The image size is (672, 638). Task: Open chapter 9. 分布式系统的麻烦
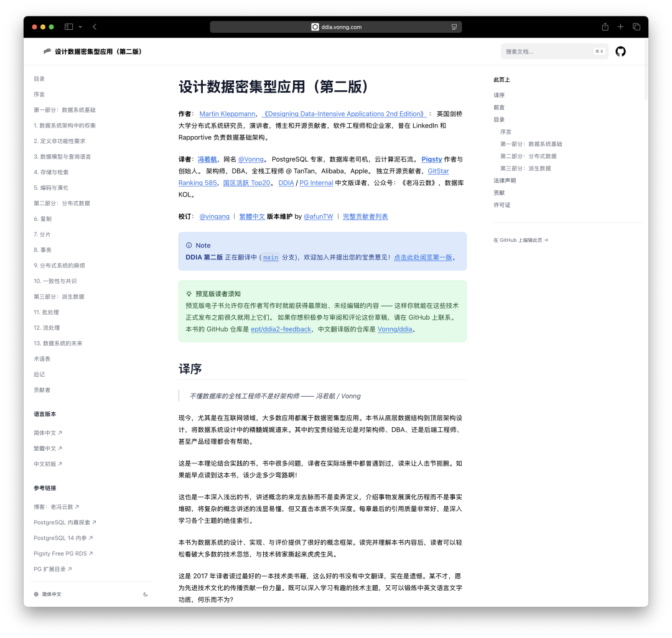click(59, 266)
